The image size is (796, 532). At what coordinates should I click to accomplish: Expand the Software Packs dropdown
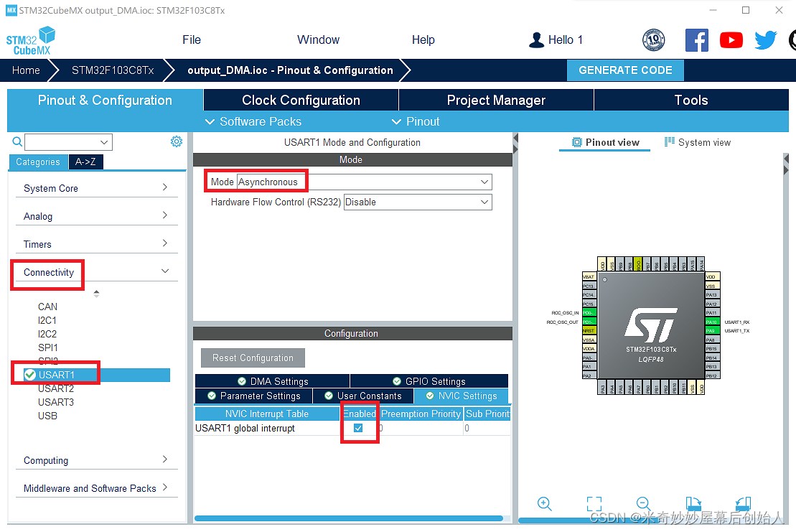(x=253, y=121)
